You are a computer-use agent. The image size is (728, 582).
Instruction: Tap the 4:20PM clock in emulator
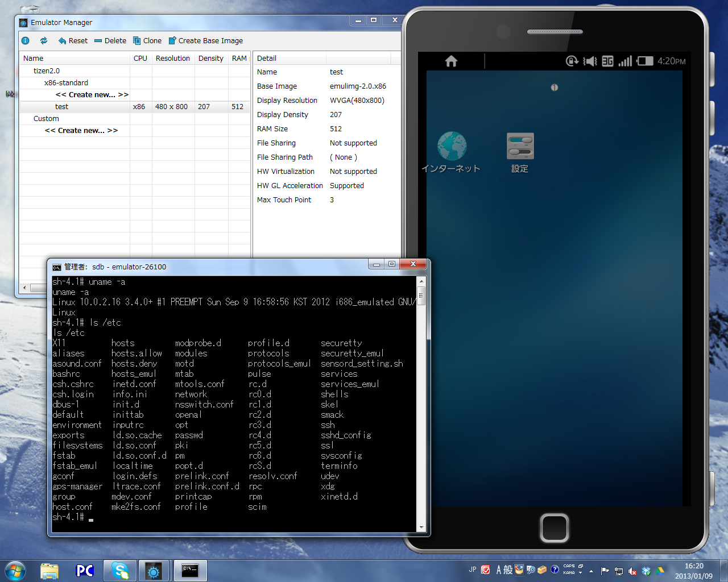click(x=672, y=61)
